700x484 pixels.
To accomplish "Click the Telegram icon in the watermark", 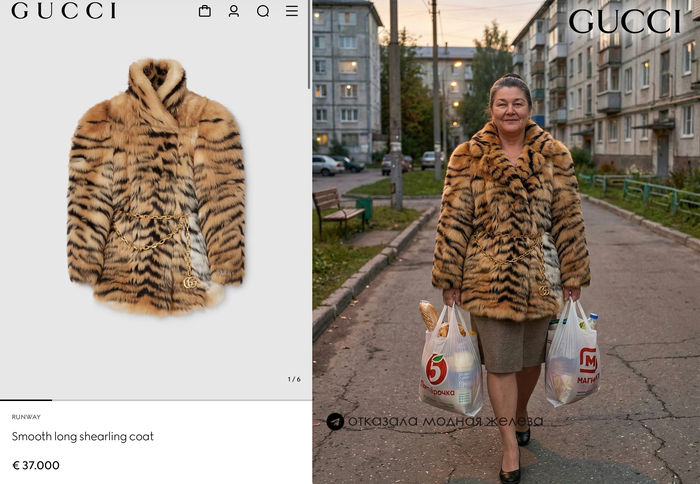I will pos(335,421).
